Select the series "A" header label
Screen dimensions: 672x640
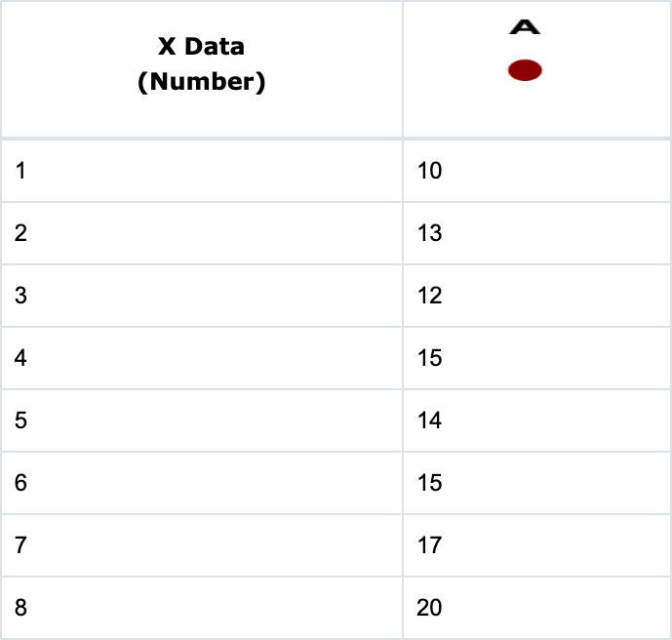point(525,27)
